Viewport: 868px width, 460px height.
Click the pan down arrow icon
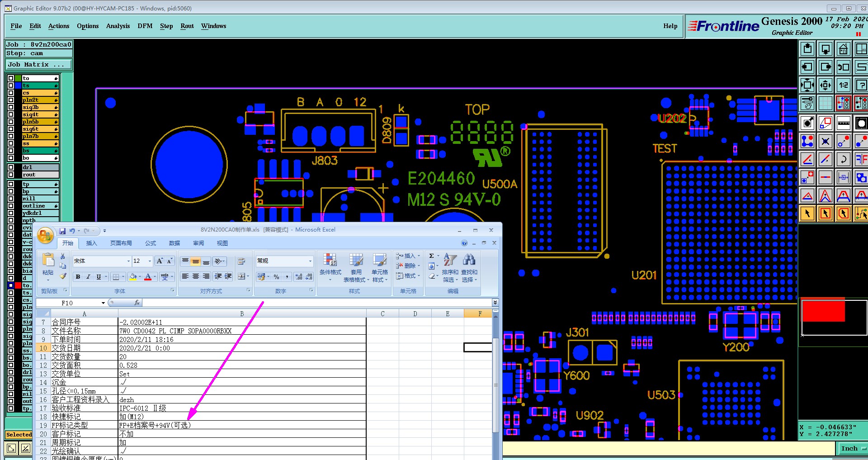click(826, 49)
